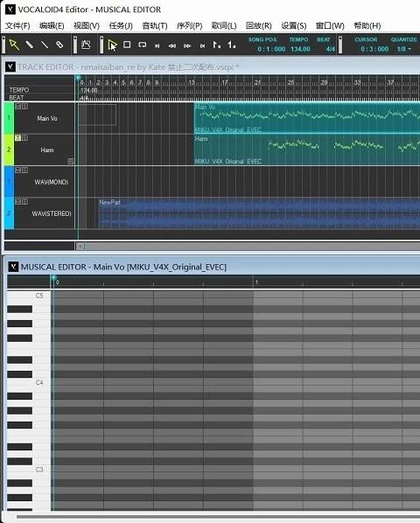Screen dimensions: 420x523
Task: Click the Musical Editor window V icon
Action: coord(13,267)
